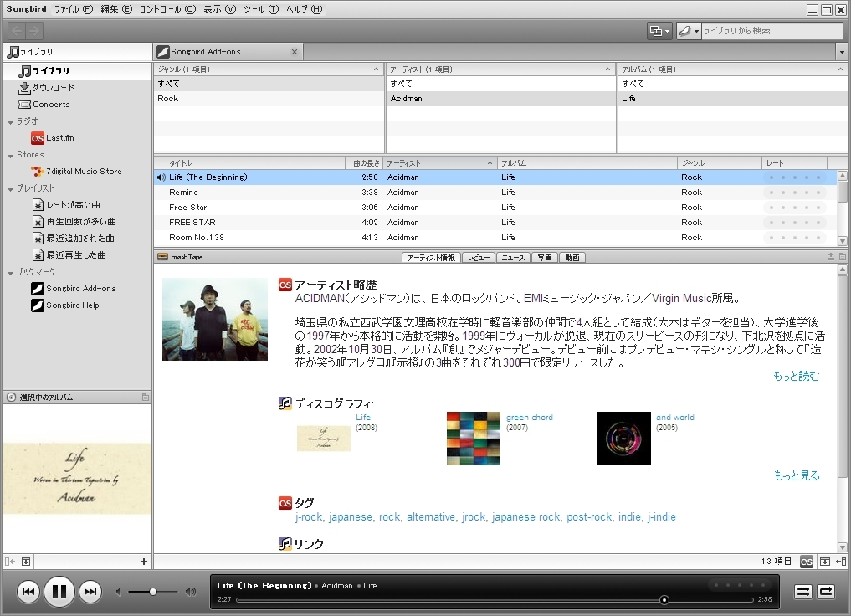
Task: Collapse the Playlist section in sidebar
Action: [9, 188]
